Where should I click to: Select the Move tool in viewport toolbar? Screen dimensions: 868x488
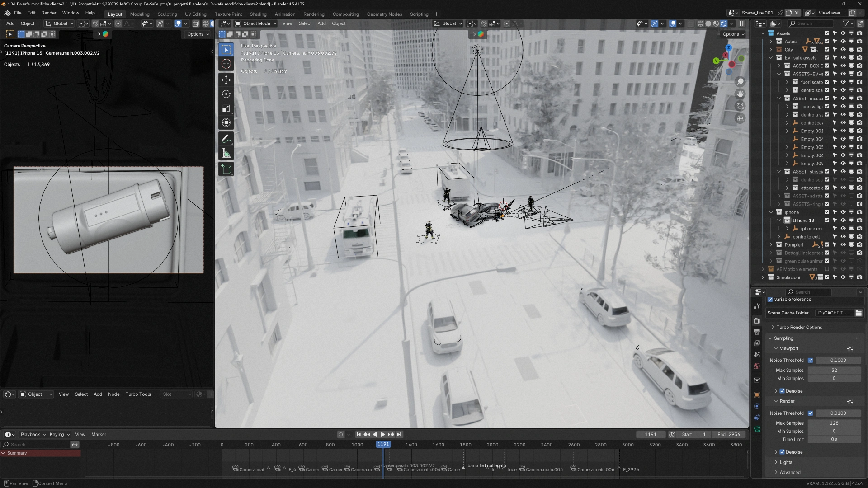tap(226, 80)
